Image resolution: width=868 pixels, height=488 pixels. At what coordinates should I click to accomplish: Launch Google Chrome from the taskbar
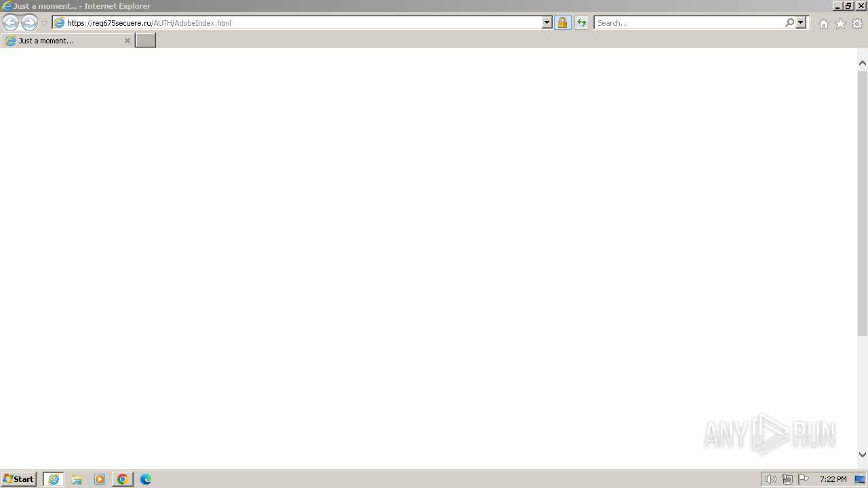(123, 479)
